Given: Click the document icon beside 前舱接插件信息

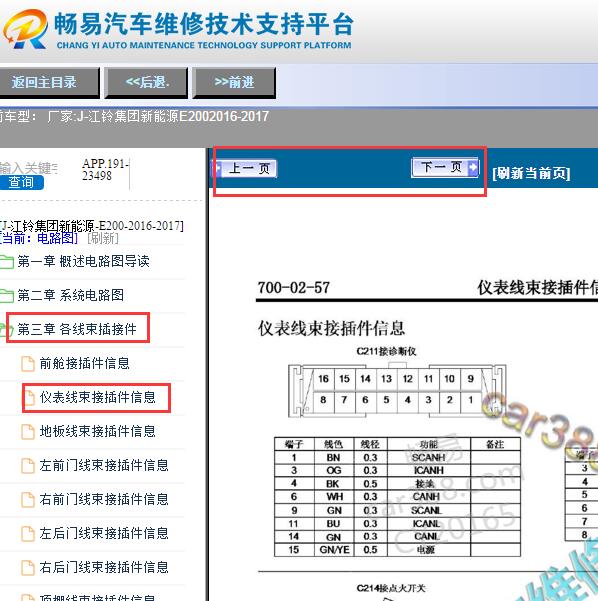Looking at the screenshot, I should pos(28,364).
